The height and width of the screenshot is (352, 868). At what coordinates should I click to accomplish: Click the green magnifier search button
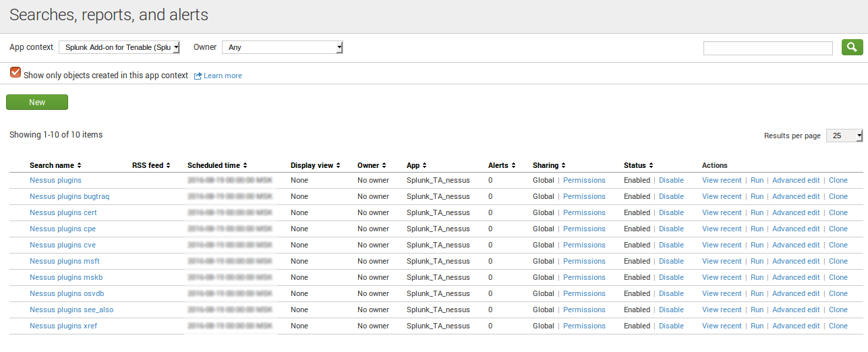coord(852,47)
